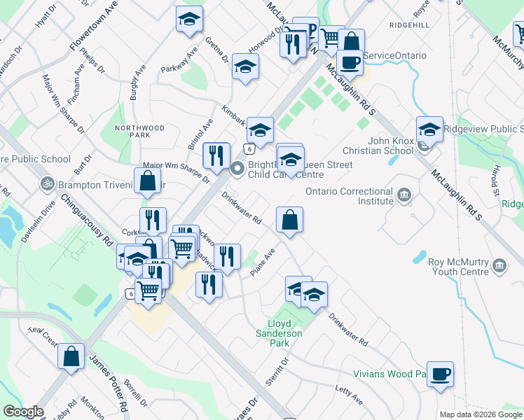
Task: Click restaurant marker on Major Wm Sharpe Dr
Action: pos(216,158)
